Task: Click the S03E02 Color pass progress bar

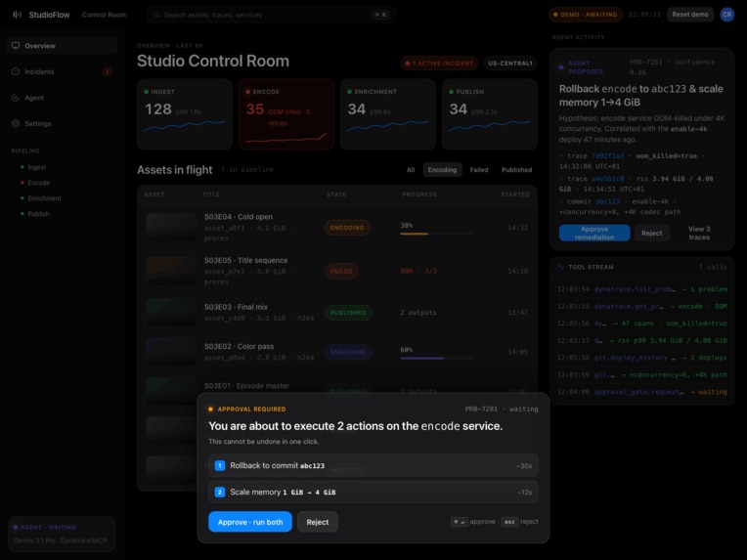Action: (436, 358)
